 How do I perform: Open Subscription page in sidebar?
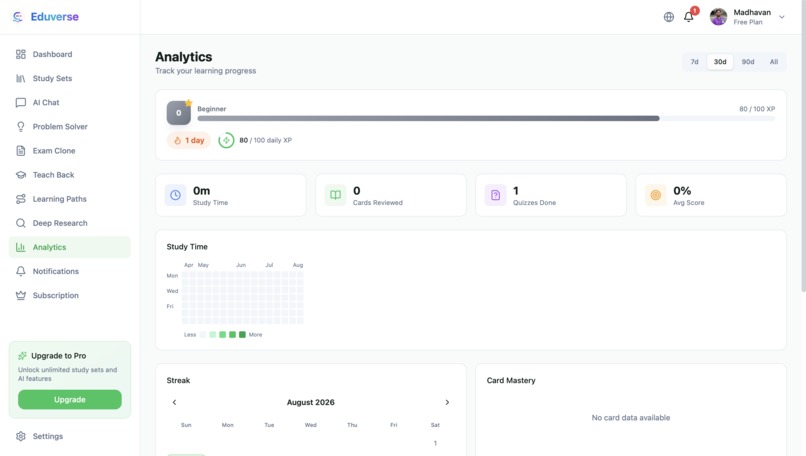70,296
